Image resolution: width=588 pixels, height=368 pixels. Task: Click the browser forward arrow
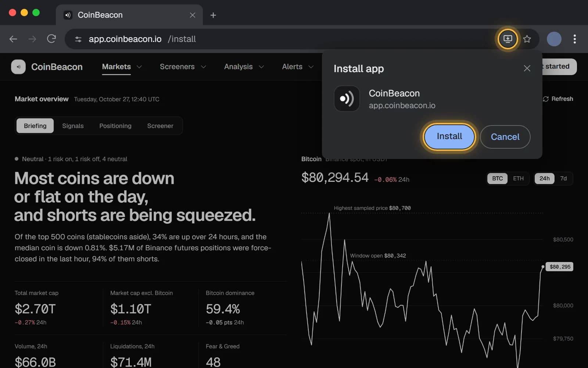(x=32, y=39)
